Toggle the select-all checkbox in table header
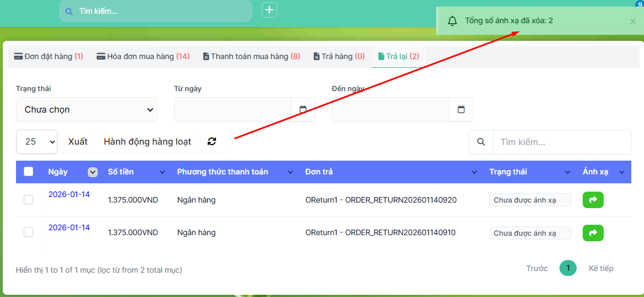This screenshot has height=297, width=644. click(x=29, y=172)
